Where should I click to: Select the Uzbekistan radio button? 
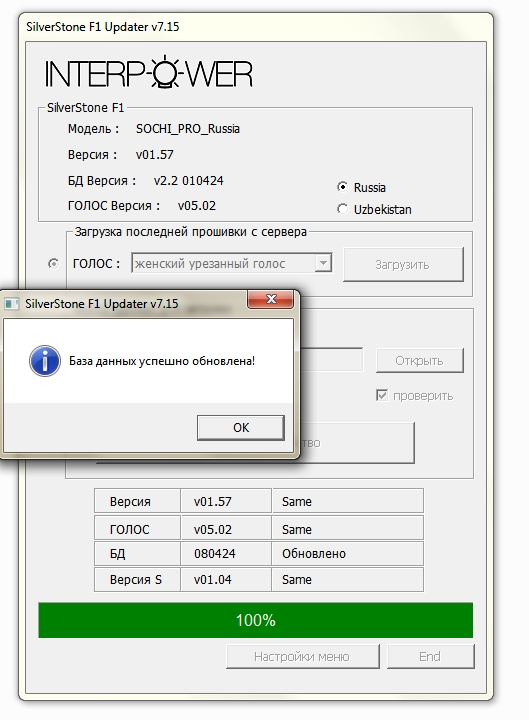[342, 209]
